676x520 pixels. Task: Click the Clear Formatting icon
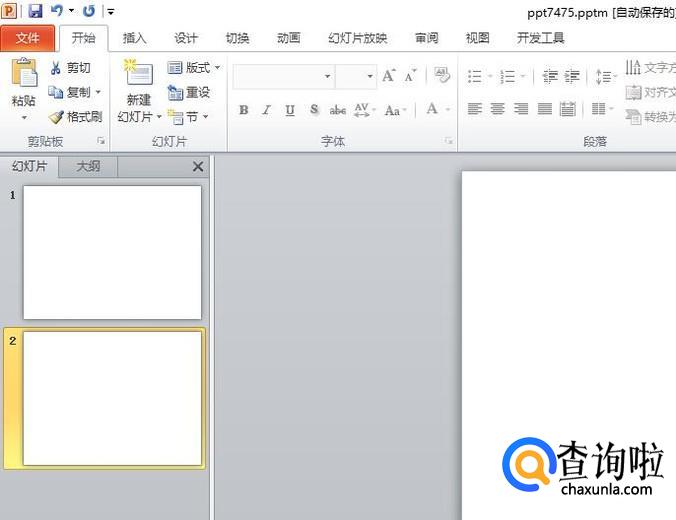[x=441, y=76]
